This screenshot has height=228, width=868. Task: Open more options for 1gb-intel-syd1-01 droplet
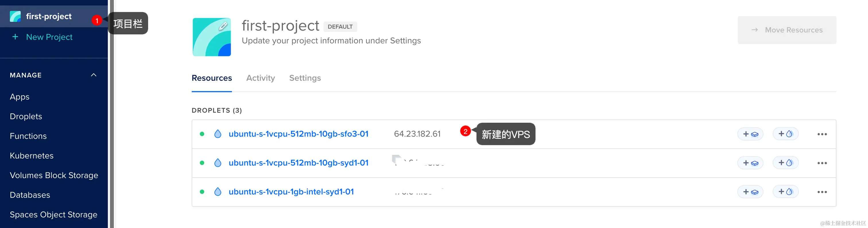pos(822,192)
